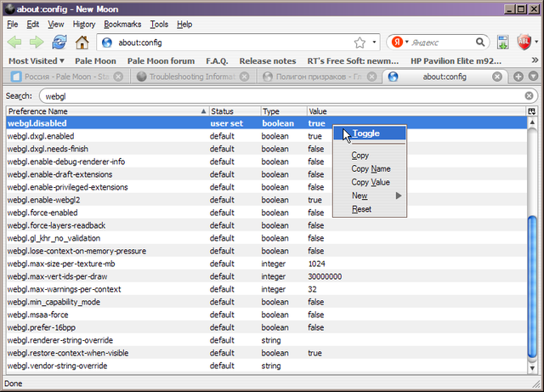This screenshot has width=544, height=392.
Task: Sort by Preference Name column
Action: click(107, 111)
